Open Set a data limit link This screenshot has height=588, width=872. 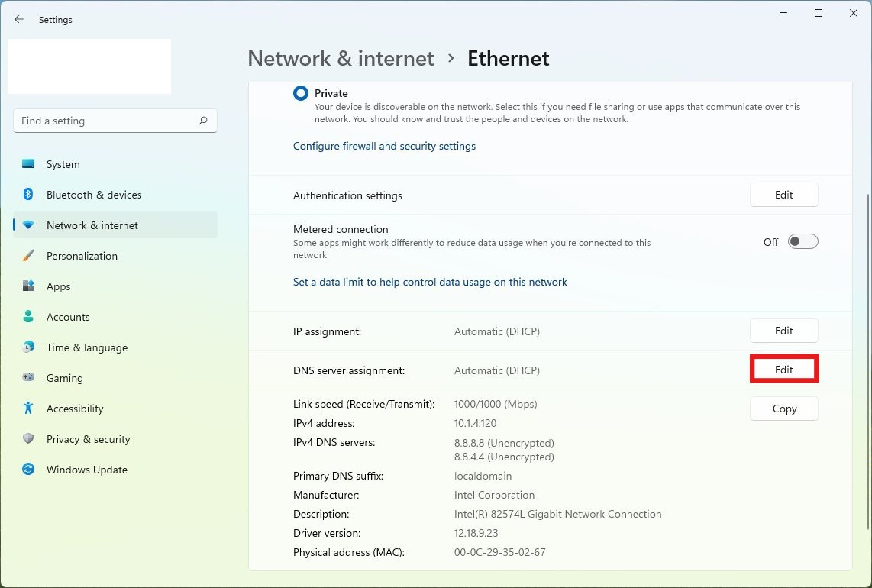coord(430,282)
